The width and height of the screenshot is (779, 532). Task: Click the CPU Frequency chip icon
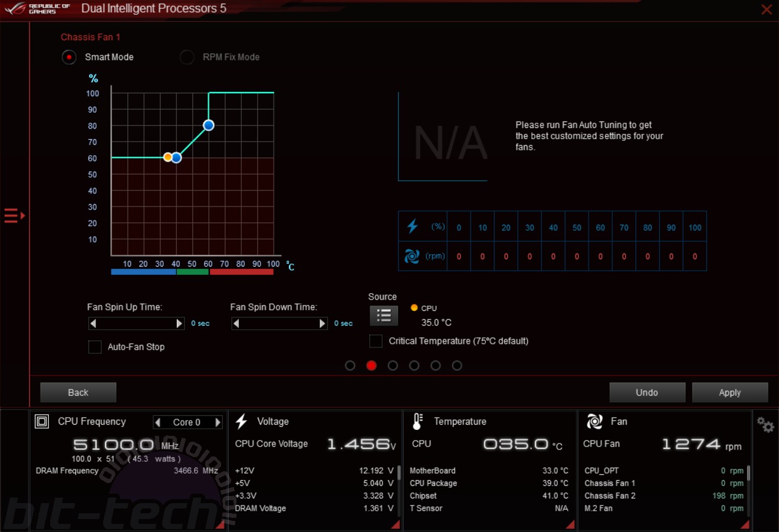(42, 422)
